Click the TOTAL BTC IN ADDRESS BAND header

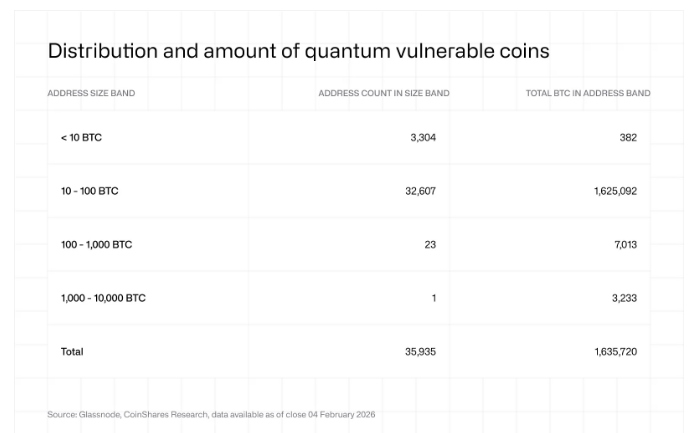coord(588,93)
